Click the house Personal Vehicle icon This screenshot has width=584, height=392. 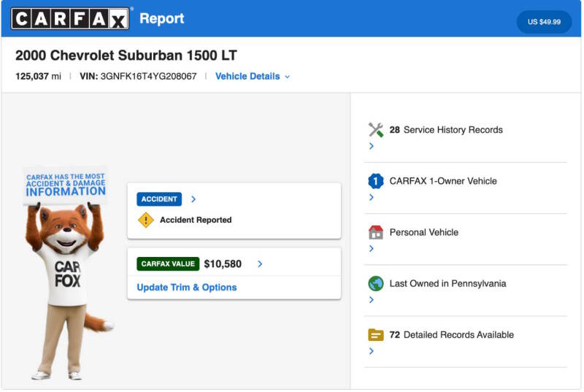[375, 232]
